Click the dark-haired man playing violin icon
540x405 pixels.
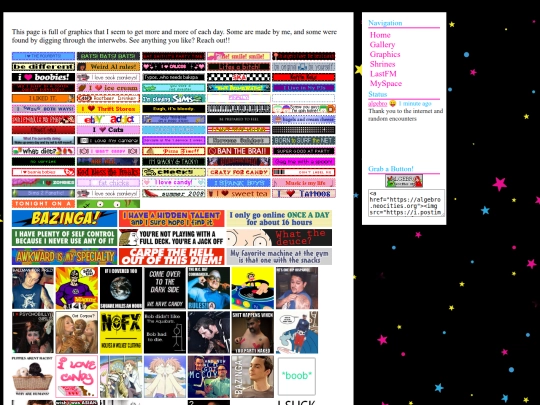pos(209,332)
